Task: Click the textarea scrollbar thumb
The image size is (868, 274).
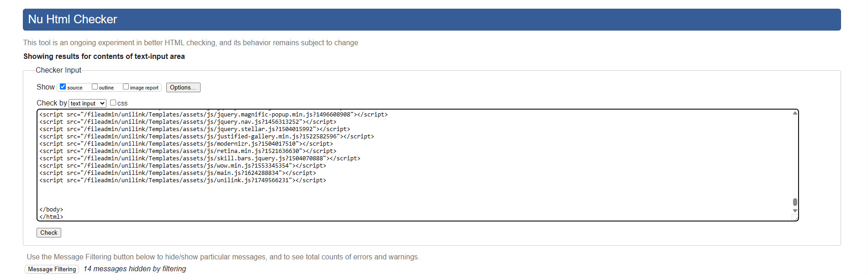Action: 795,202
